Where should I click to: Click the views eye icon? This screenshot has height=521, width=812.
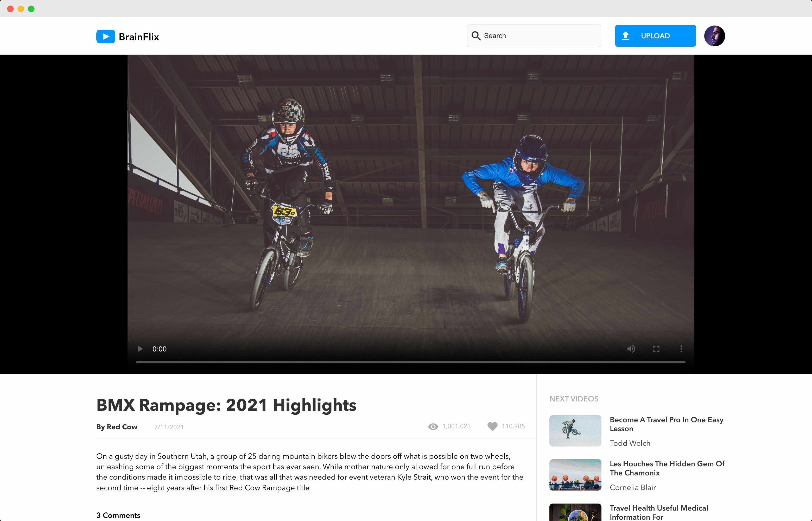coord(433,427)
